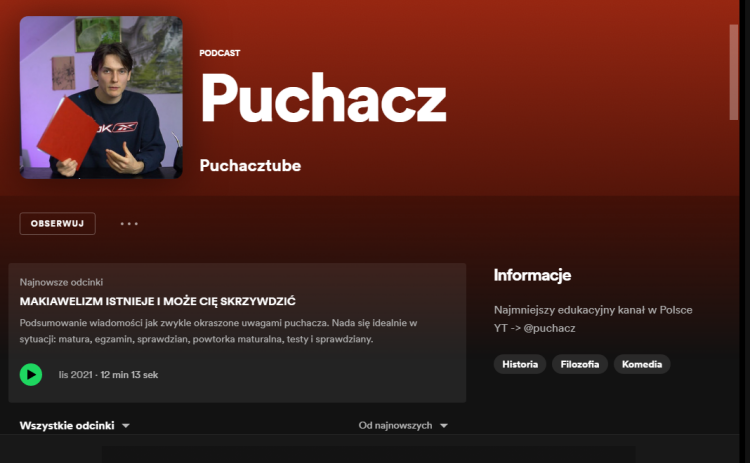Click the large Puchacz podcast title
The image size is (750, 463).
(x=323, y=100)
